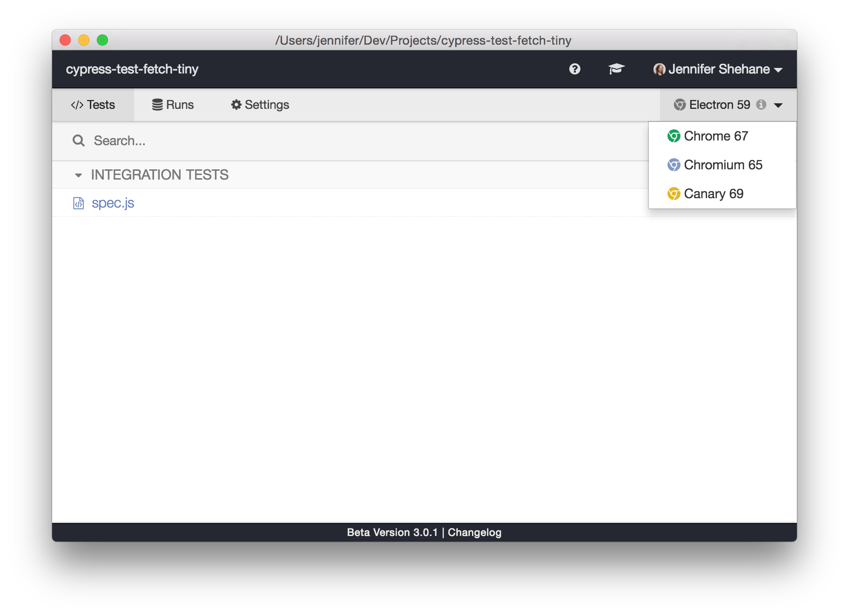This screenshot has height=616, width=849.
Task: Select Chromium 65 from browser list
Action: (722, 165)
